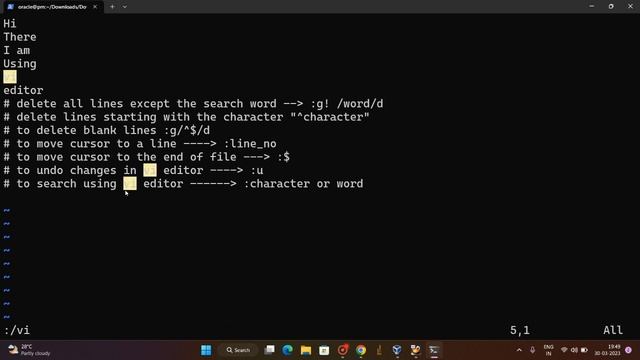The height and width of the screenshot is (360, 640).
Task: Click the ':g/^$/d' blank lines command
Action: [187, 131]
